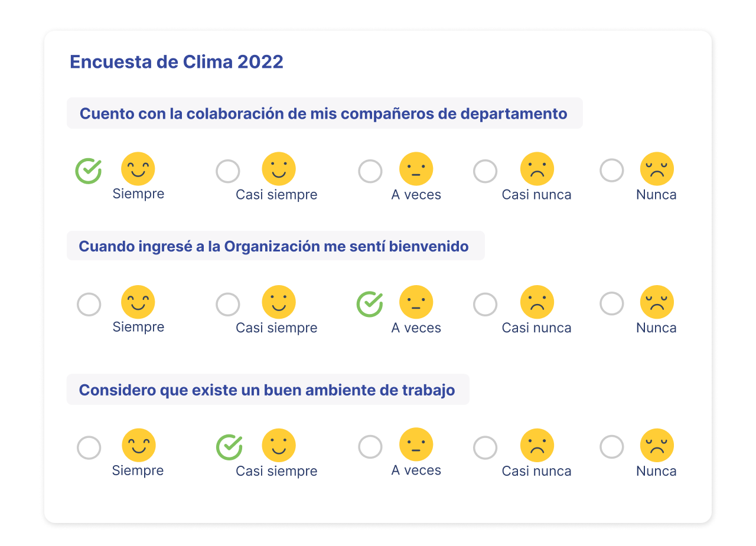The height and width of the screenshot is (546, 756).
Task: Click the Casi siempre smiley in collaboration question
Action: click(x=279, y=169)
